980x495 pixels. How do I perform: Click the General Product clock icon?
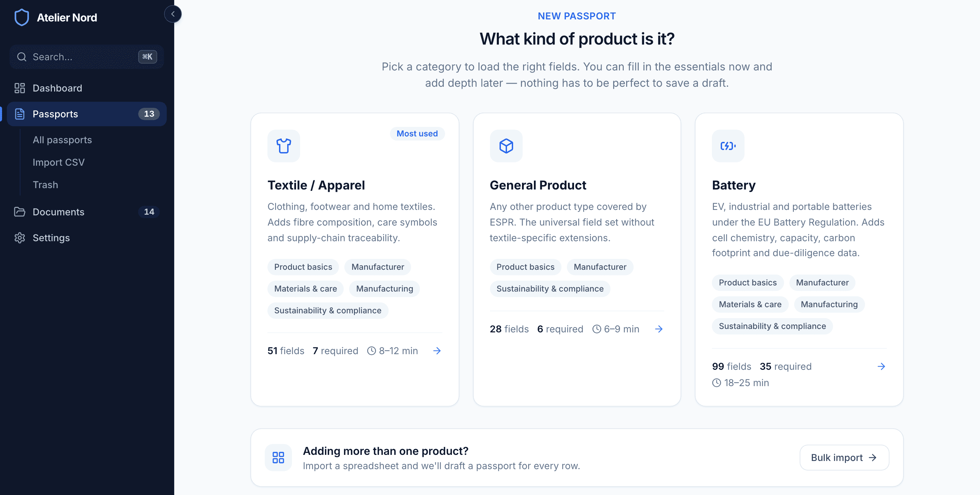[x=597, y=329]
